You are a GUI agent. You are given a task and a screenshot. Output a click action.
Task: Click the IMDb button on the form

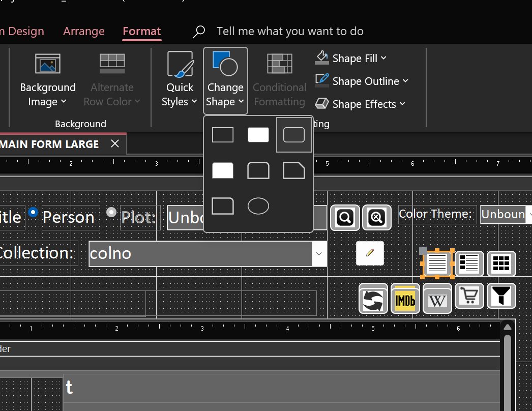tap(405, 299)
